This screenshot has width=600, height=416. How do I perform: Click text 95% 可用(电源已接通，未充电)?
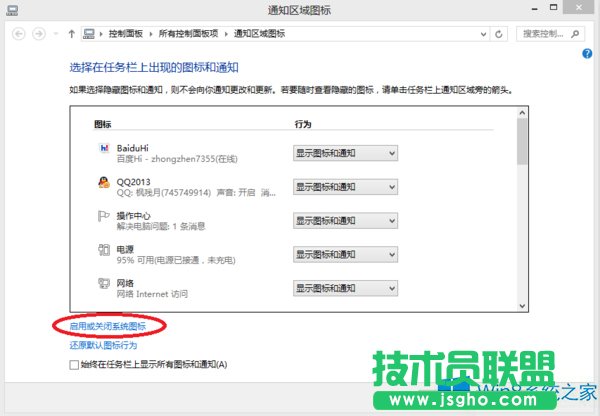[176, 260]
